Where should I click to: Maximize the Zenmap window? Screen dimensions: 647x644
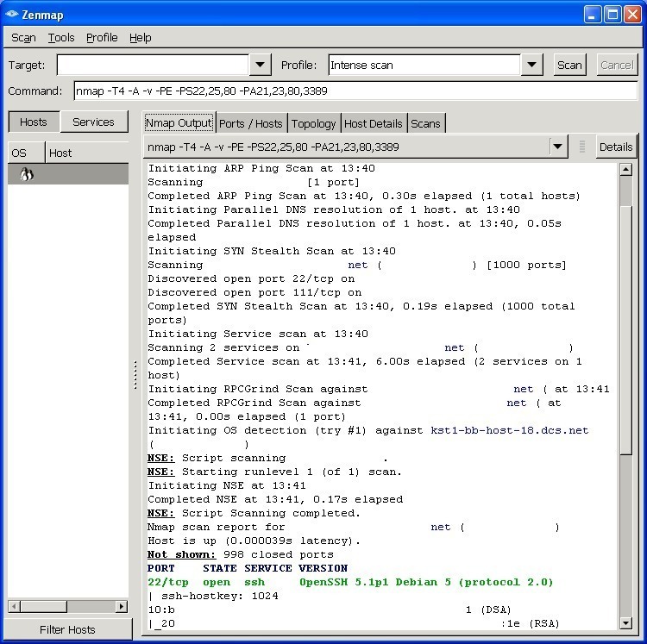(612, 15)
